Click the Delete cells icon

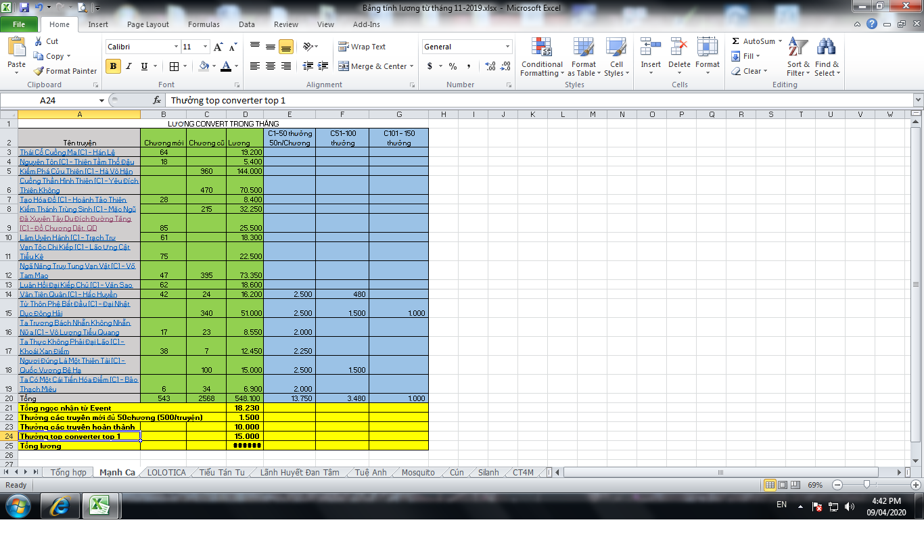click(x=678, y=47)
